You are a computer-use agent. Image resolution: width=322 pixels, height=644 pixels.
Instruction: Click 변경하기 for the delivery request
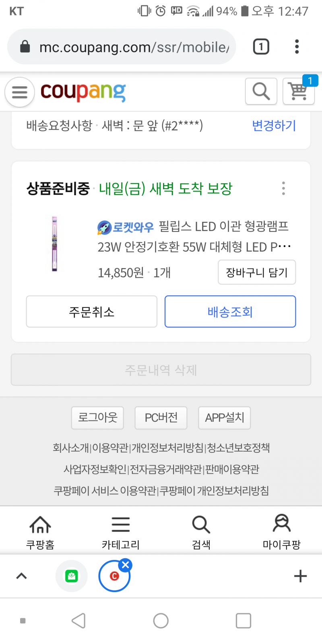(x=274, y=126)
